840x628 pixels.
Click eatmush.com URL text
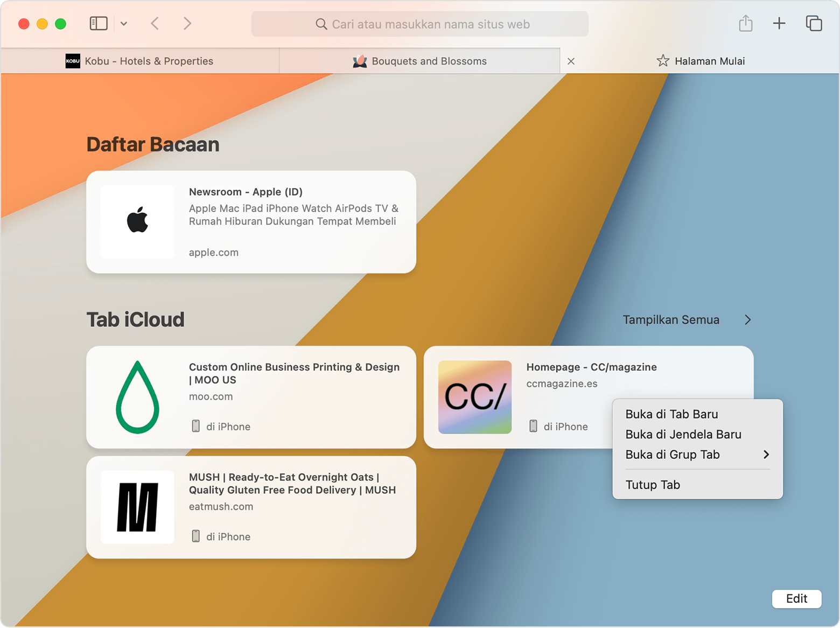pos(221,507)
